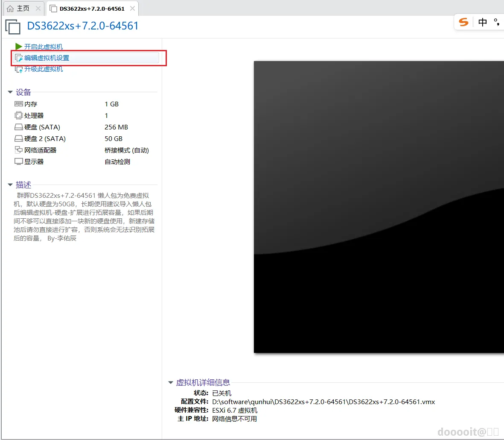
Task: Toggle the Sogou punctuation mode indicator
Action: pos(497,22)
